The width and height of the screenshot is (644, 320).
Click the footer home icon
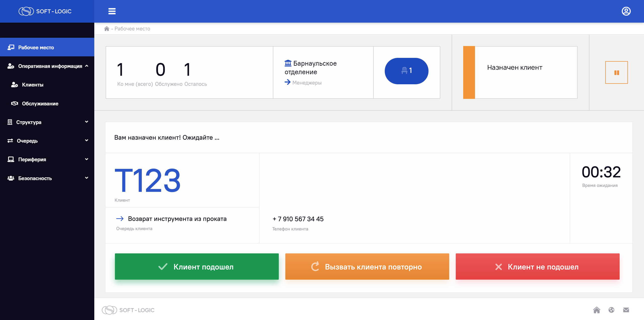click(x=596, y=310)
